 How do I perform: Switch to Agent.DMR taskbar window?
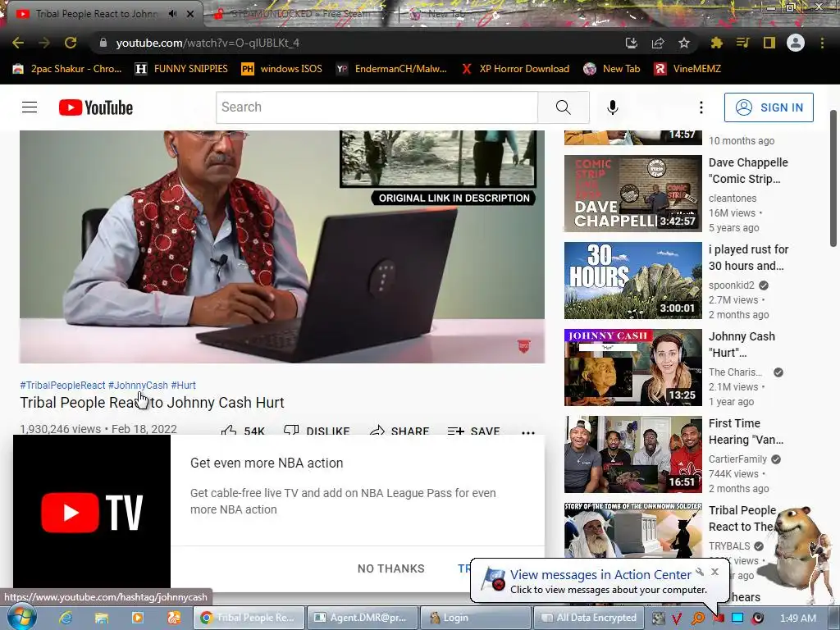pyautogui.click(x=362, y=618)
